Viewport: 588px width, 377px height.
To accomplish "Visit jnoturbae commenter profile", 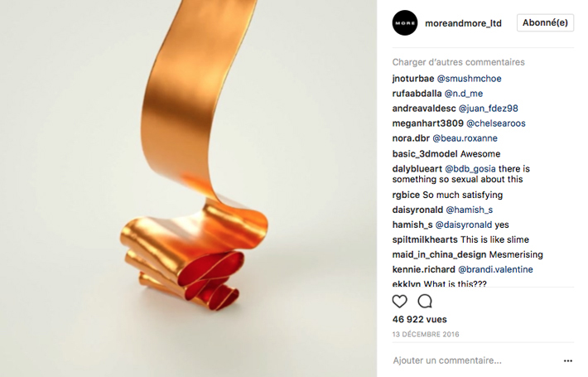I will click(413, 79).
